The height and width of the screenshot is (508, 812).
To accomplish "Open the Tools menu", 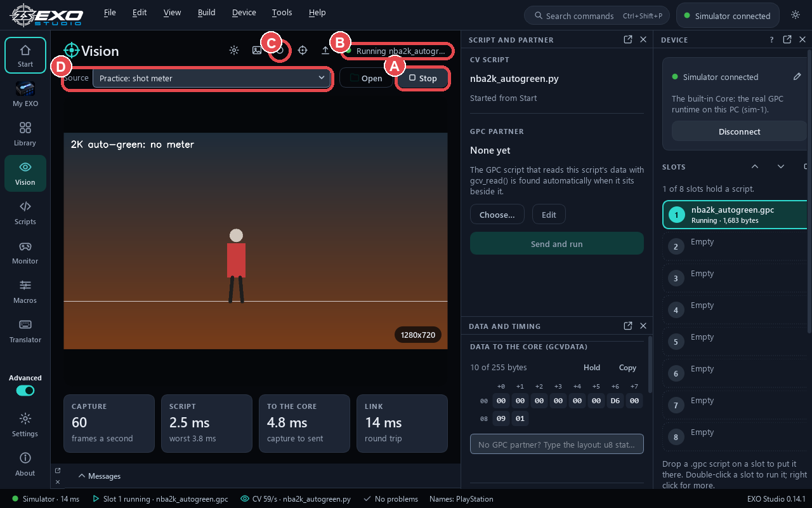I will pos(282,12).
